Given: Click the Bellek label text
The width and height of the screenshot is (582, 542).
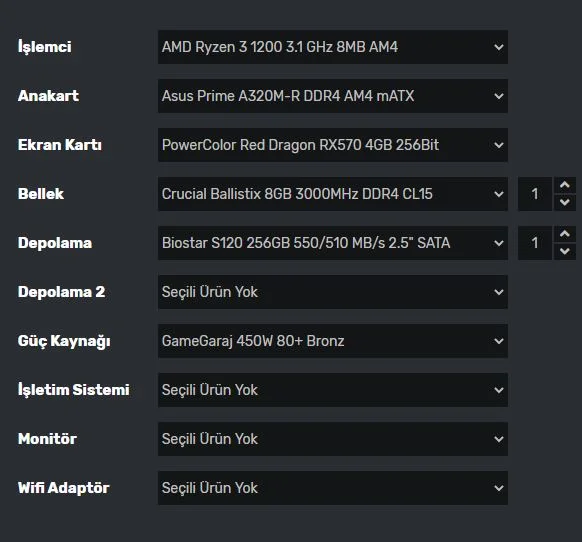Looking at the screenshot, I should click(41, 194).
